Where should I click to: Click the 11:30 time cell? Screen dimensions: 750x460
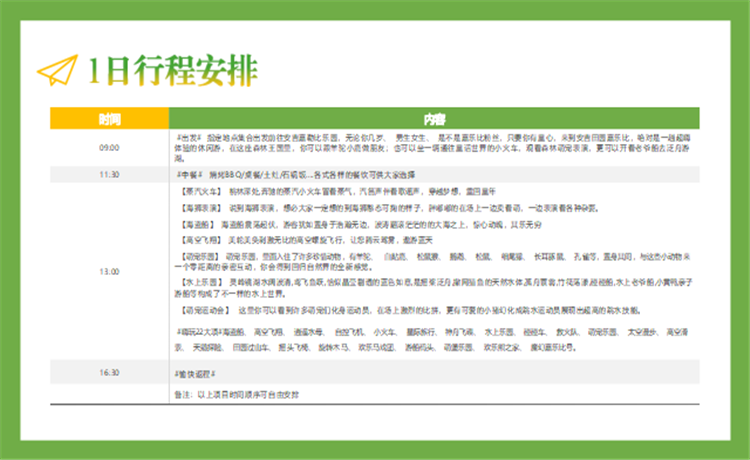[109, 174]
